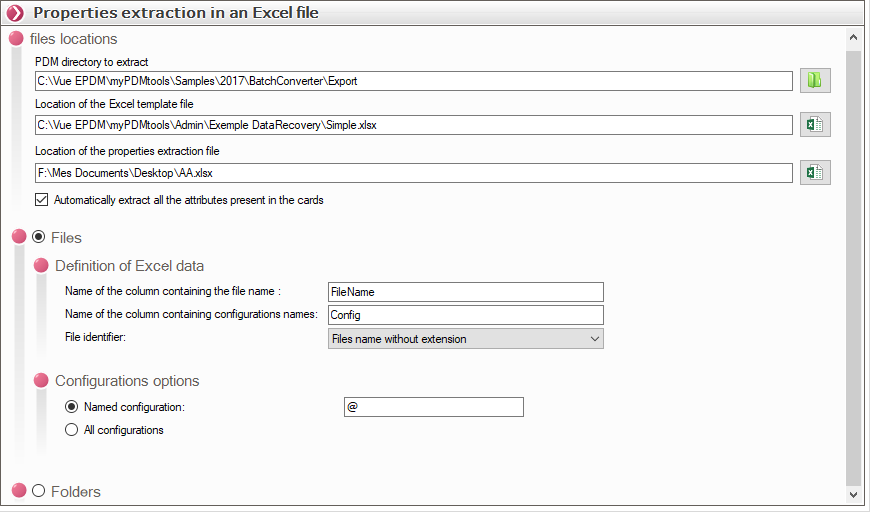
Task: Select the Folders radio button
Action: tap(39, 491)
